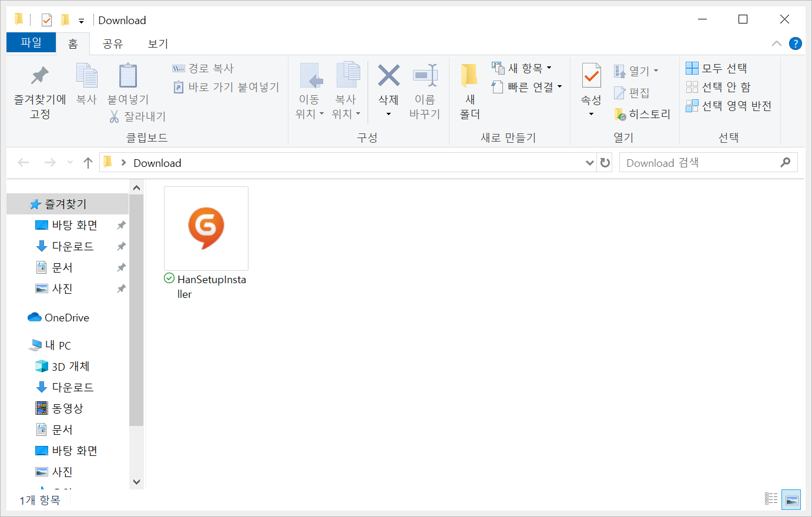Viewport: 812px width, 517px height.
Task: Expand the 삭제 dropdown arrow
Action: click(388, 114)
